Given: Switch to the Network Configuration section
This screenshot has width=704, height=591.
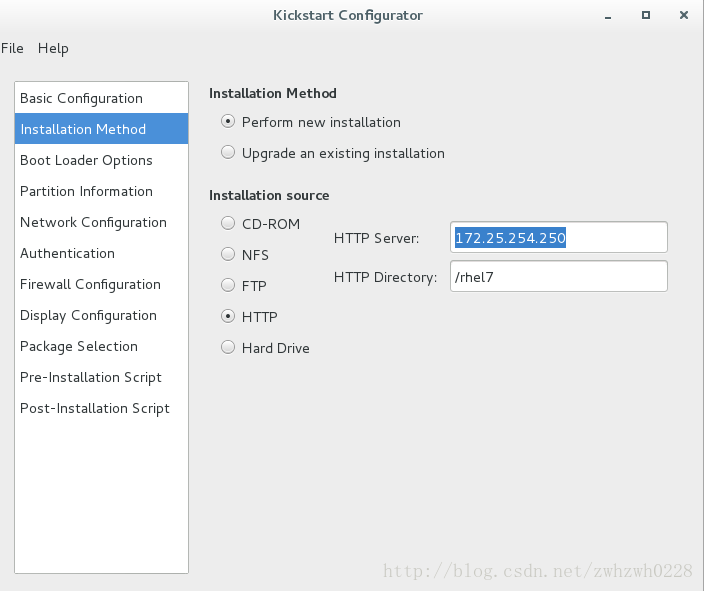Looking at the screenshot, I should pos(101,222).
